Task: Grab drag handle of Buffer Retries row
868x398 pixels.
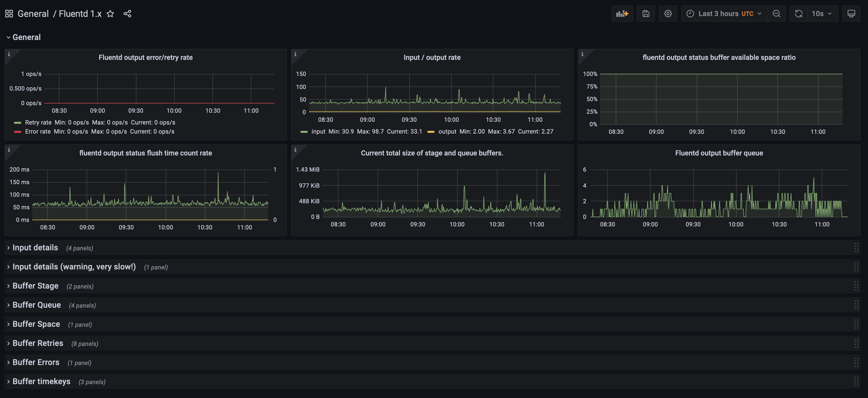Action: pos(856,343)
